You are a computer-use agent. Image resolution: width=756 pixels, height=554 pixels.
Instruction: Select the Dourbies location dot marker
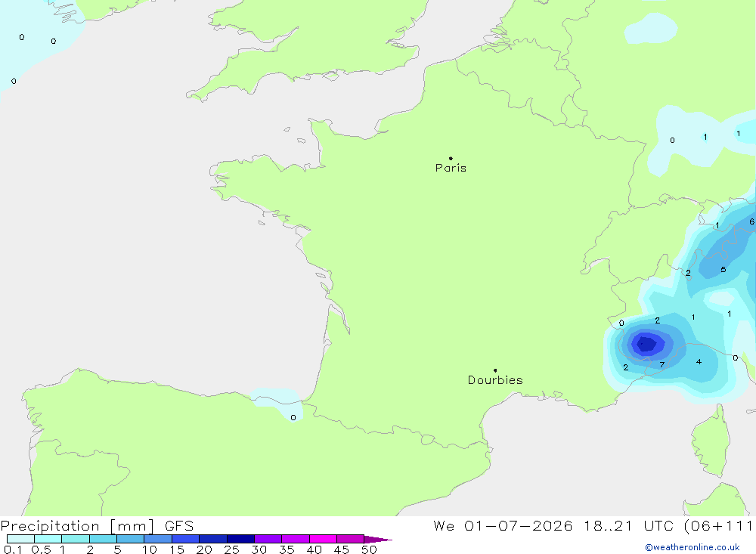tap(495, 370)
